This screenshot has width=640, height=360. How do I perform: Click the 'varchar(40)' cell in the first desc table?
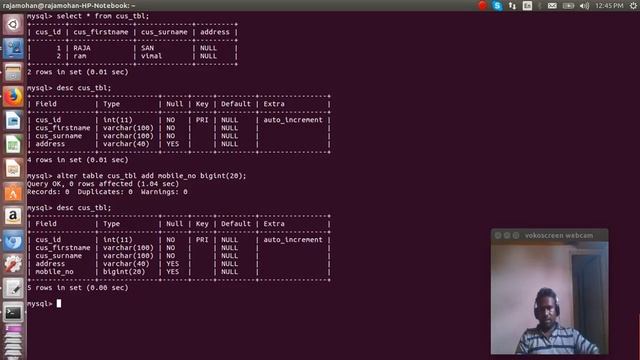pos(126,144)
